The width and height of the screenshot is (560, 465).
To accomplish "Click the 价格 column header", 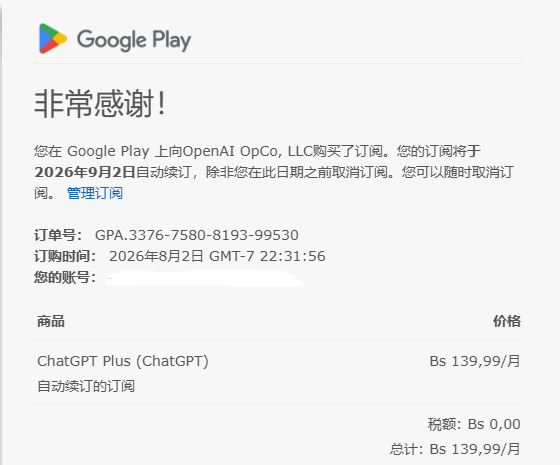I will pos(507,321).
